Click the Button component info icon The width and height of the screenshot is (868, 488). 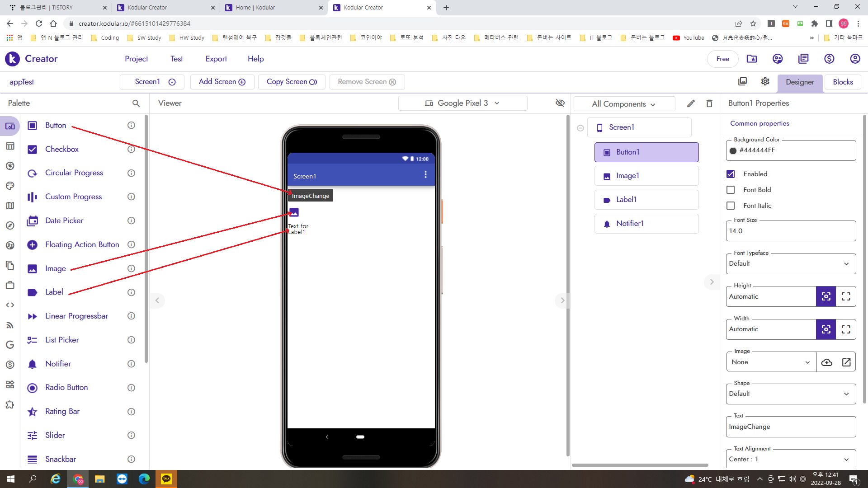131,125
